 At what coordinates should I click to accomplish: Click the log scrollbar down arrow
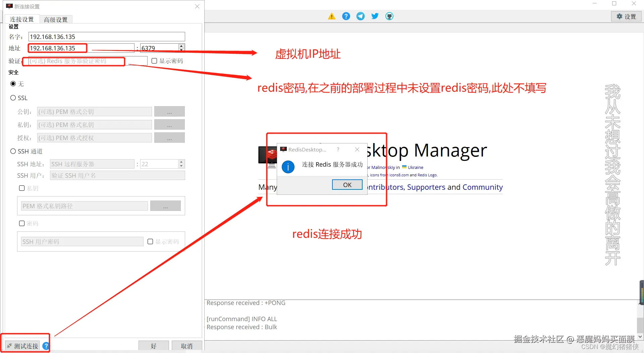click(640, 336)
